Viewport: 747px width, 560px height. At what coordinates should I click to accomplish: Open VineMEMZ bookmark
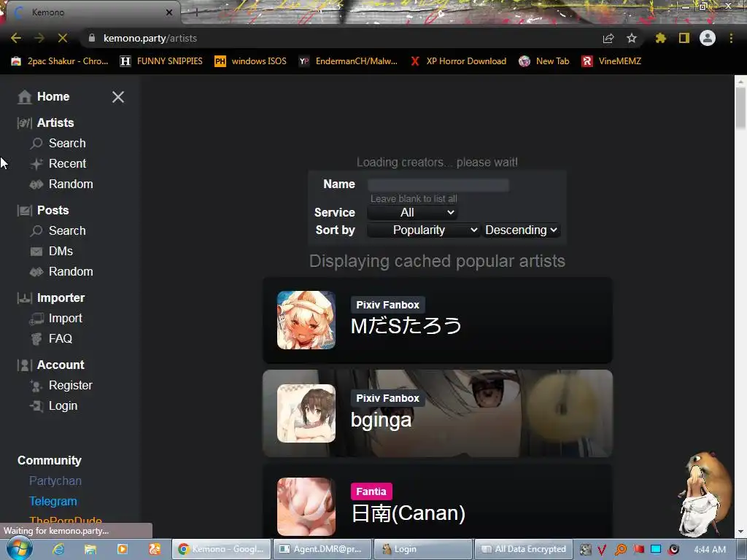(612, 61)
